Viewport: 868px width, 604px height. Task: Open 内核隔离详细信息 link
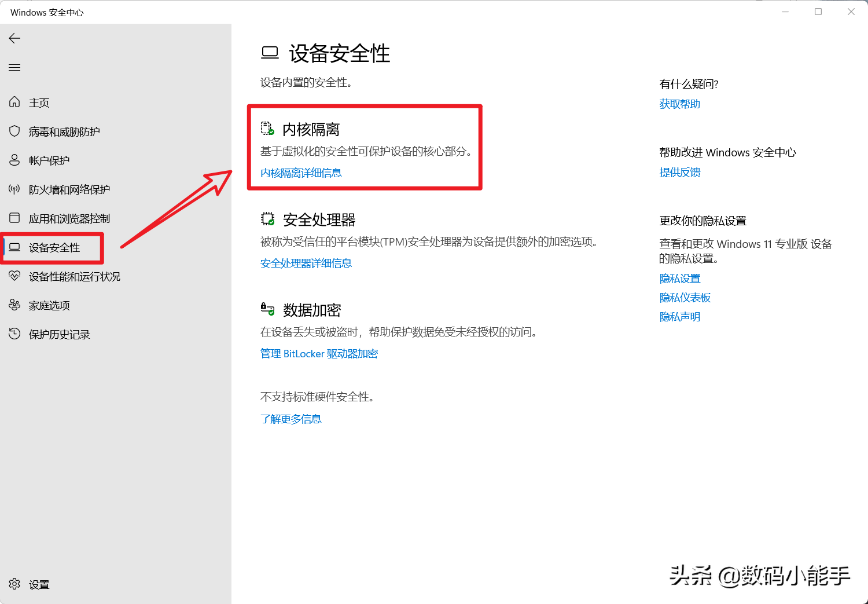tap(301, 173)
